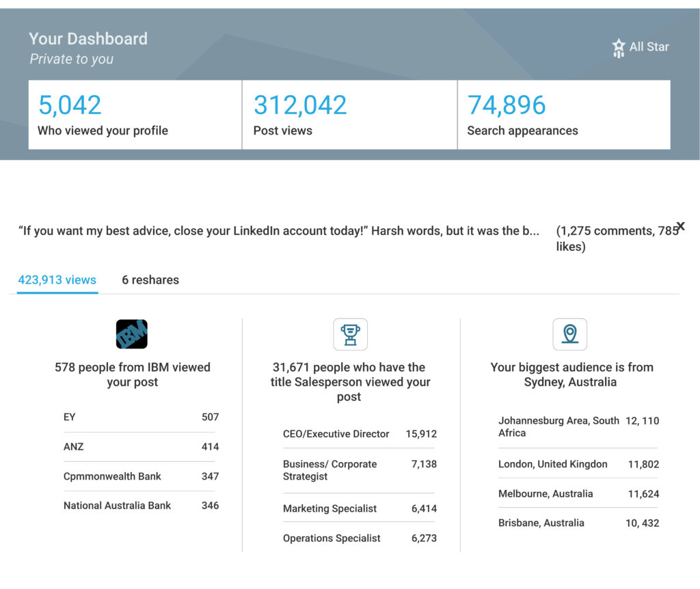Select the Marketing Specialist row

pos(359,508)
